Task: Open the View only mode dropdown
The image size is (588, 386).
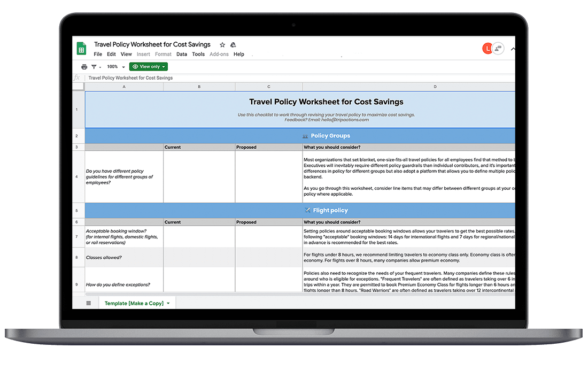Action: [149, 67]
